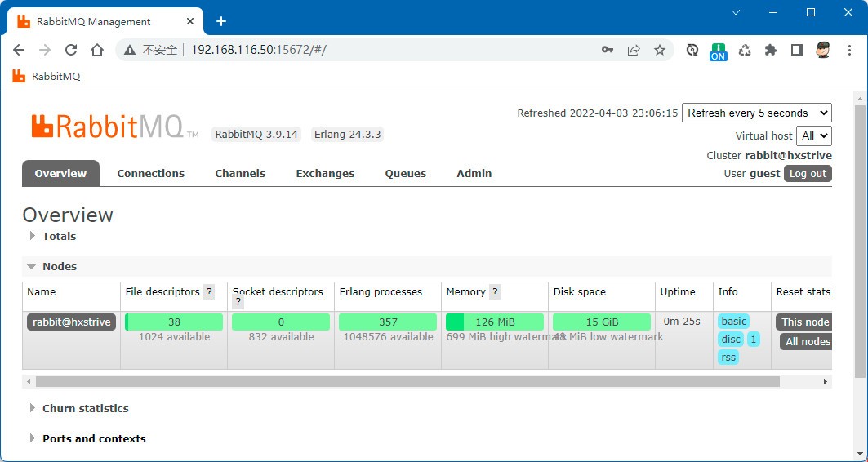
Task: Click File descriptors help question mark
Action: [209, 292]
